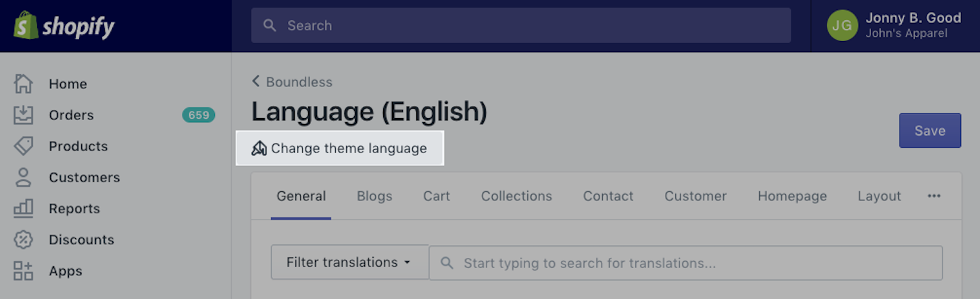Click the JG user avatar
The height and width of the screenshot is (299, 980).
point(842,26)
